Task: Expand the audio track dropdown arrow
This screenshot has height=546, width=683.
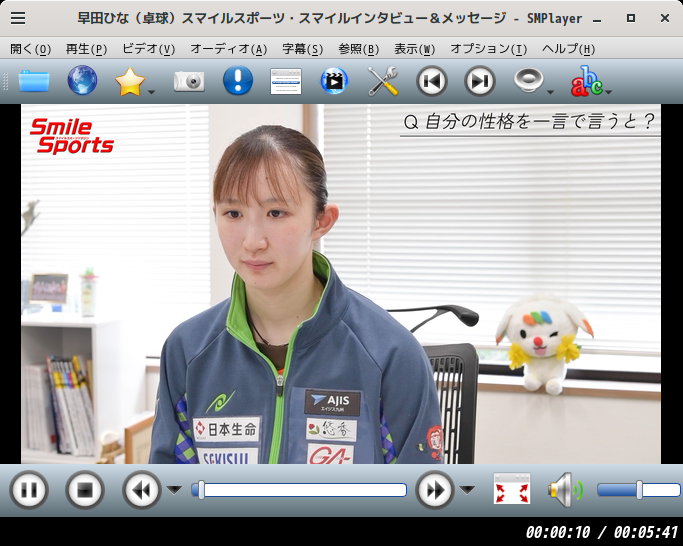Action: [550, 92]
